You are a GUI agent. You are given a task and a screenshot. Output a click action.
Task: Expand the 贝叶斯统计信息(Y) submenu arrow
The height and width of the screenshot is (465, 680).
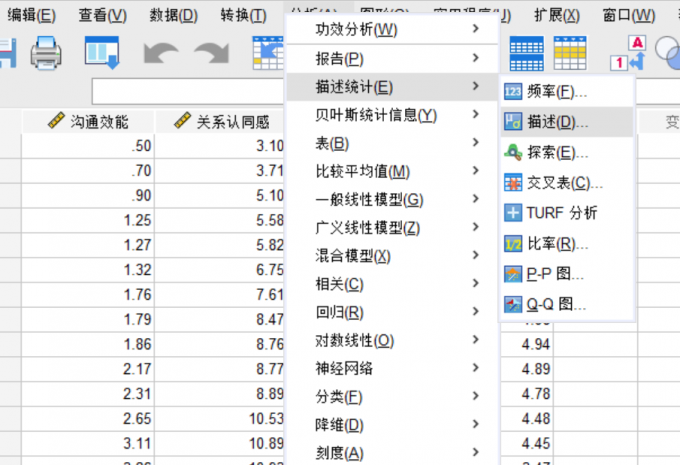(x=476, y=114)
